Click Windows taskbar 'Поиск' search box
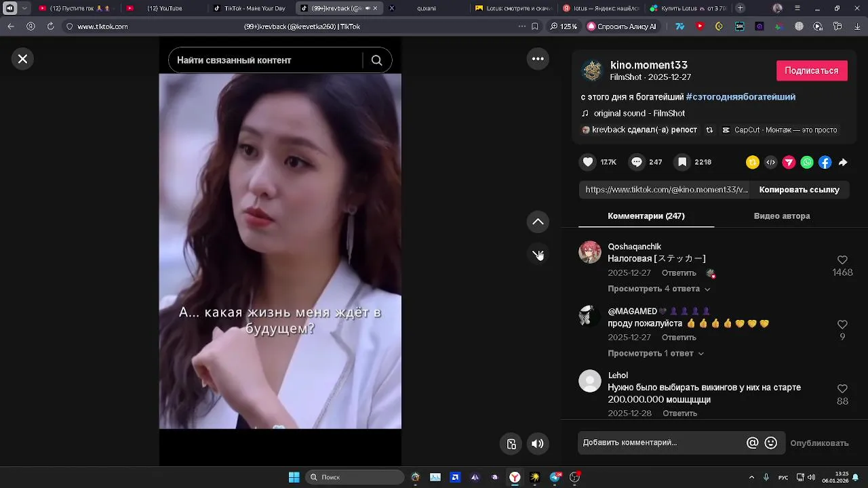Screen dimensions: 868x488 click(x=355, y=477)
